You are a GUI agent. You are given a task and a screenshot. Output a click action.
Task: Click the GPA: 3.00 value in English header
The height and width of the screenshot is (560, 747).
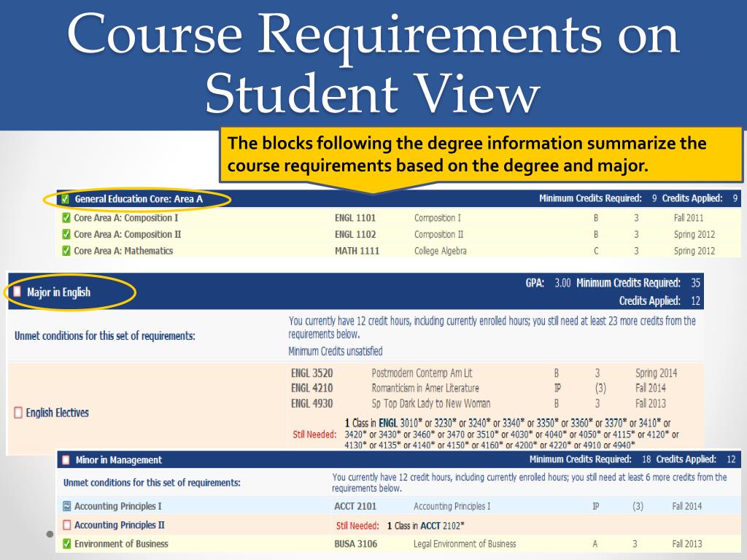(x=548, y=283)
